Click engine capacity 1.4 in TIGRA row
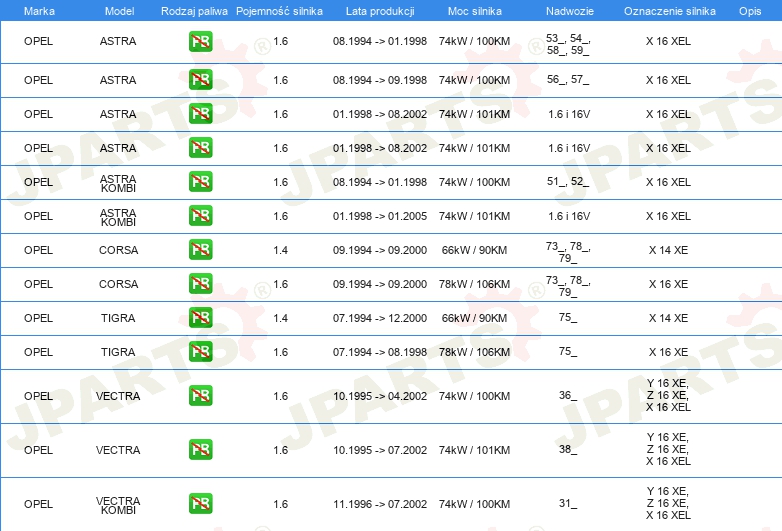The width and height of the screenshot is (782, 531). click(x=280, y=318)
